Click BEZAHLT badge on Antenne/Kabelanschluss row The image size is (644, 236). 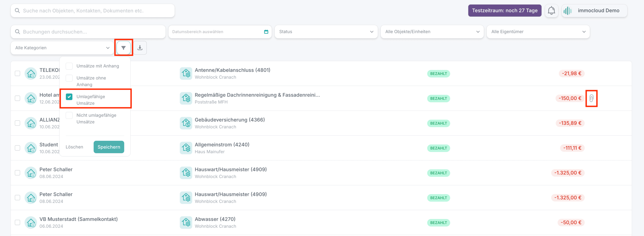point(438,74)
